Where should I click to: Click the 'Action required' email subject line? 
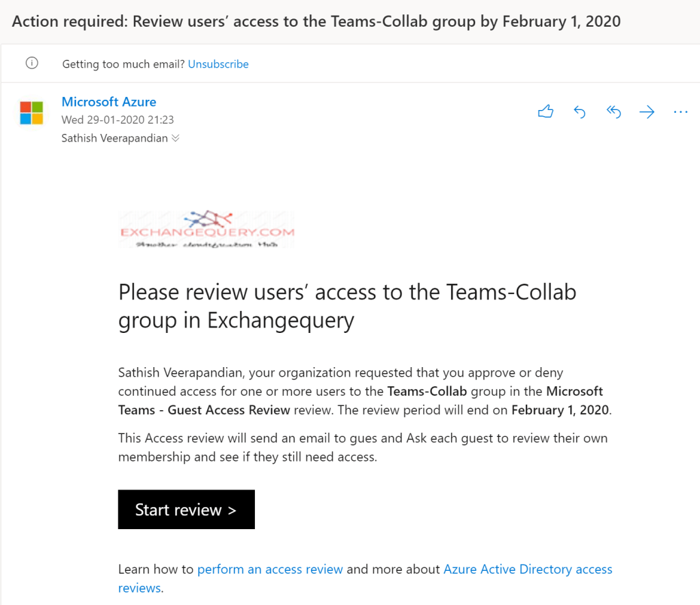pyautogui.click(x=317, y=21)
